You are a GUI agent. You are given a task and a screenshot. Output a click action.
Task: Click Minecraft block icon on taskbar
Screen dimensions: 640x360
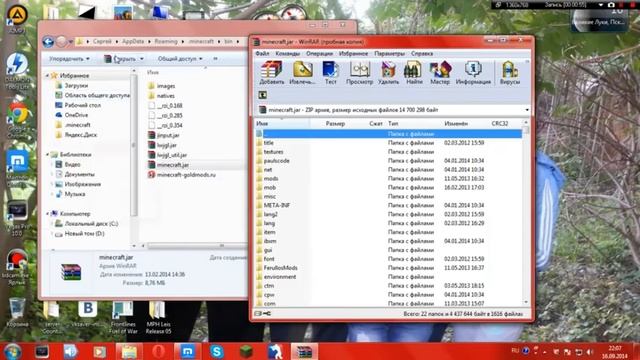246,351
